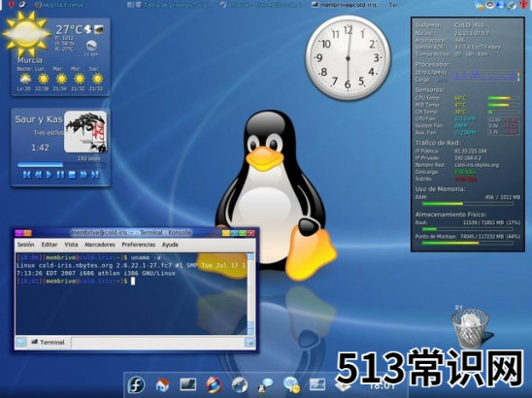Skip to next track in music widget
Screen dimensions: 532x398
point(95,175)
